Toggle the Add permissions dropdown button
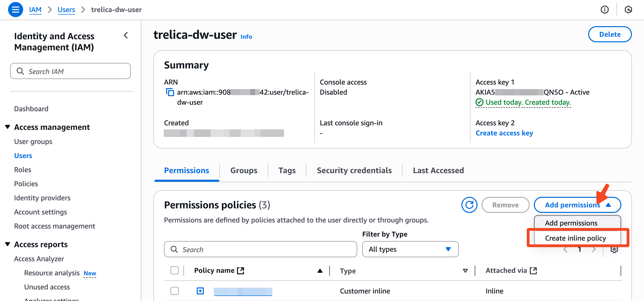The width and height of the screenshot is (644, 301). [577, 205]
